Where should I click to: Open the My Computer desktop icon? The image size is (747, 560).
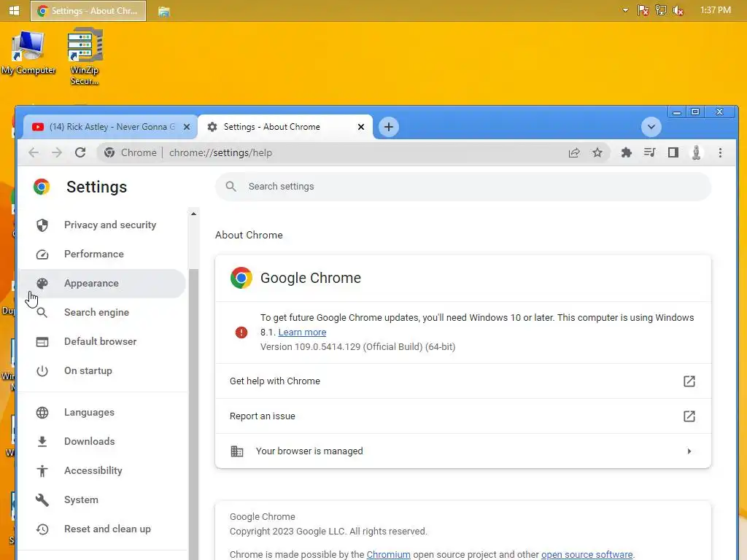[28, 52]
